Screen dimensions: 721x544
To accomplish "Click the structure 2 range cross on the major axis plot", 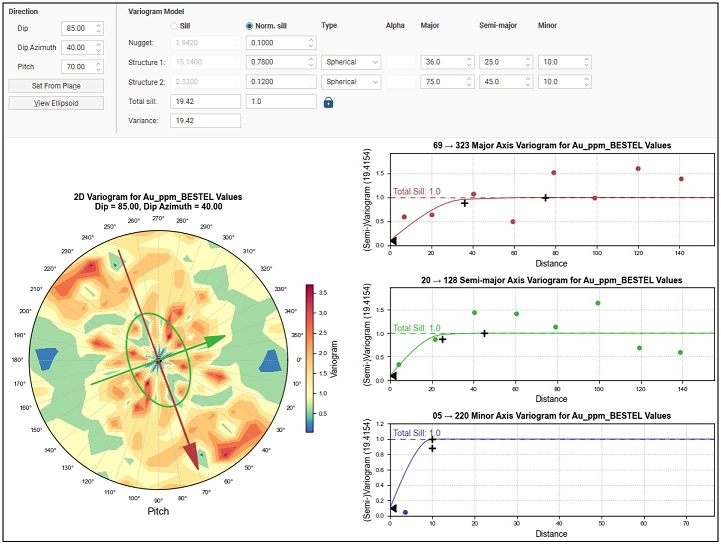I will click(x=545, y=198).
